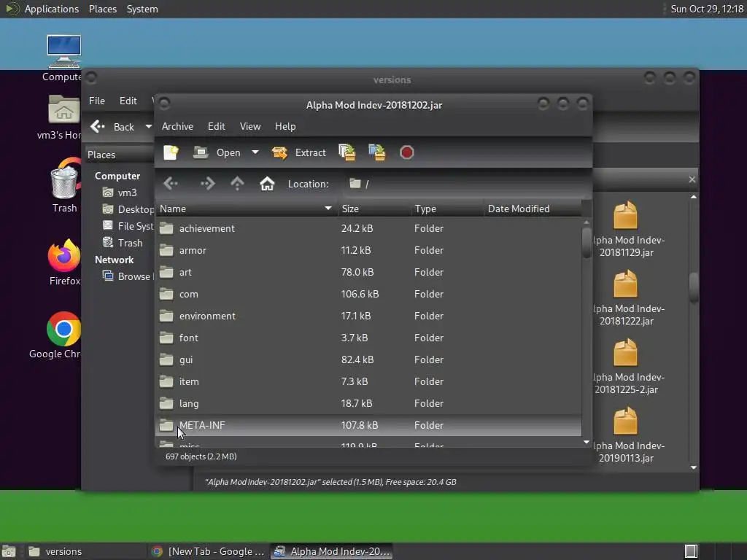The height and width of the screenshot is (560, 747).
Task: Select the com folder icon
Action: click(x=166, y=294)
